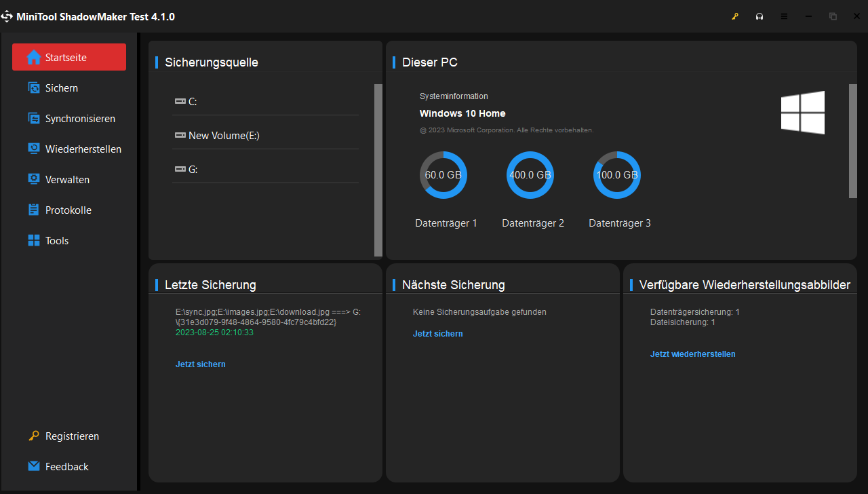Click the Nächste Sicherung heading

[x=454, y=285]
